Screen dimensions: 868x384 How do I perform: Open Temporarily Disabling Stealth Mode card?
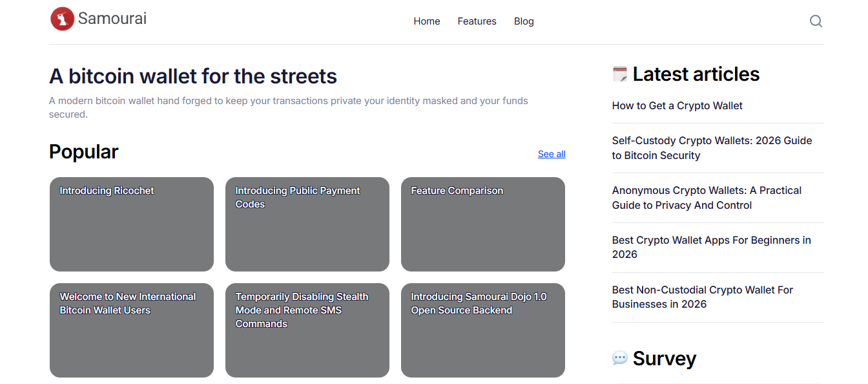click(307, 330)
